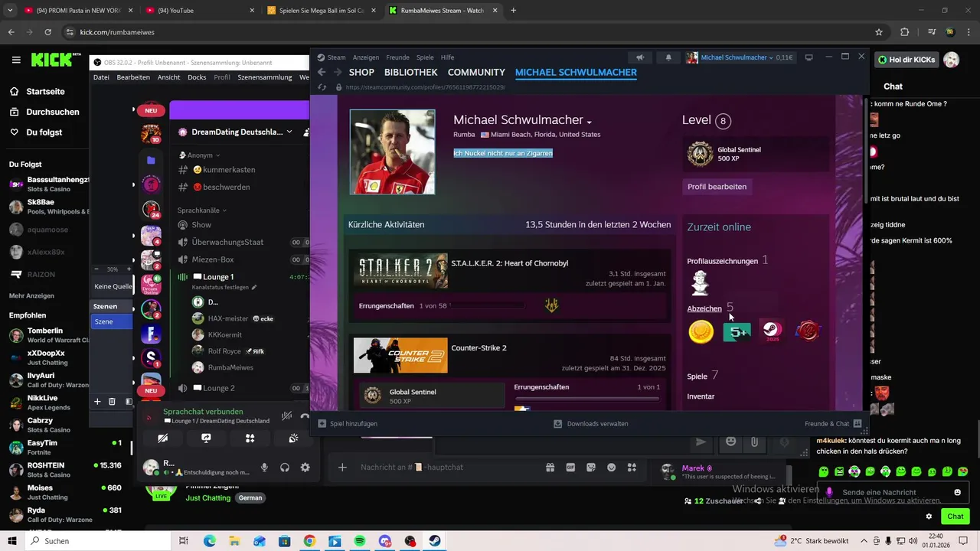Image resolution: width=980 pixels, height=551 pixels.
Task: Expand Anonym category in Discord
Action: [x=199, y=155]
